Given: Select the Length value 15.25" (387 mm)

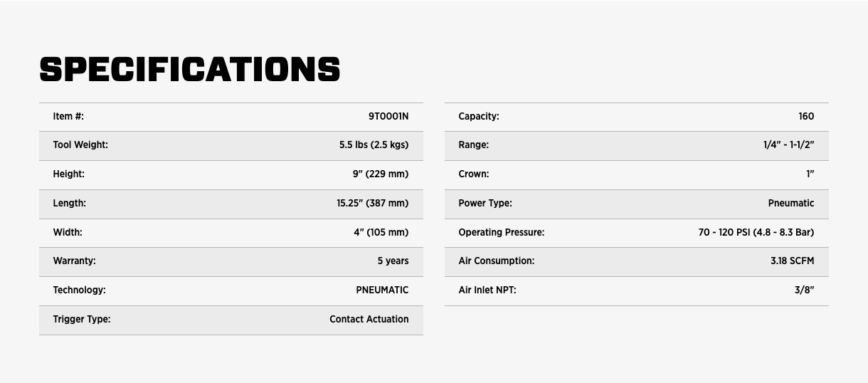Looking at the screenshot, I should point(372,203).
